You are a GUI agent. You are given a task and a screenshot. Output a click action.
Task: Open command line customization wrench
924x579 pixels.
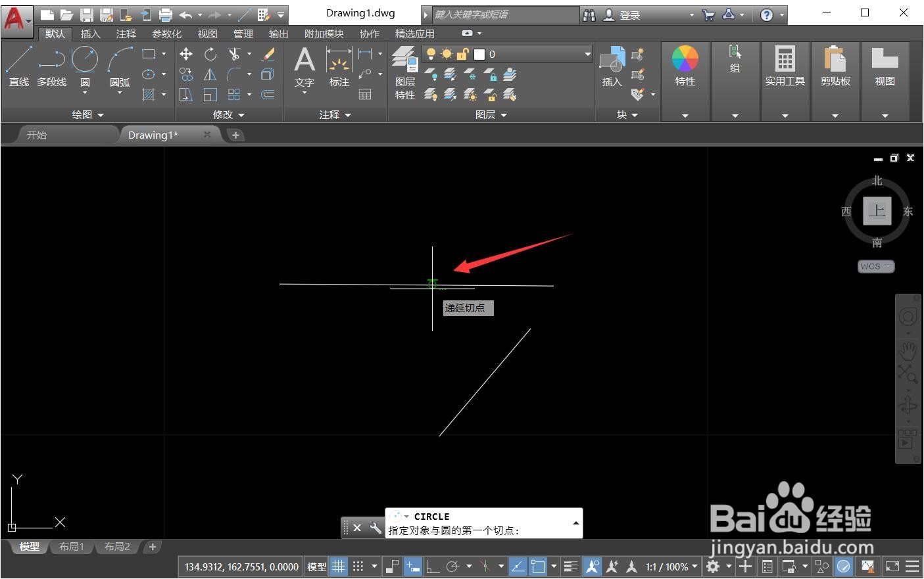[376, 528]
